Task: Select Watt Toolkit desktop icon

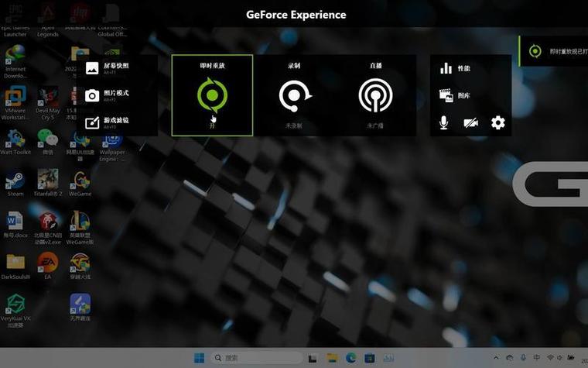Action: coord(15,143)
